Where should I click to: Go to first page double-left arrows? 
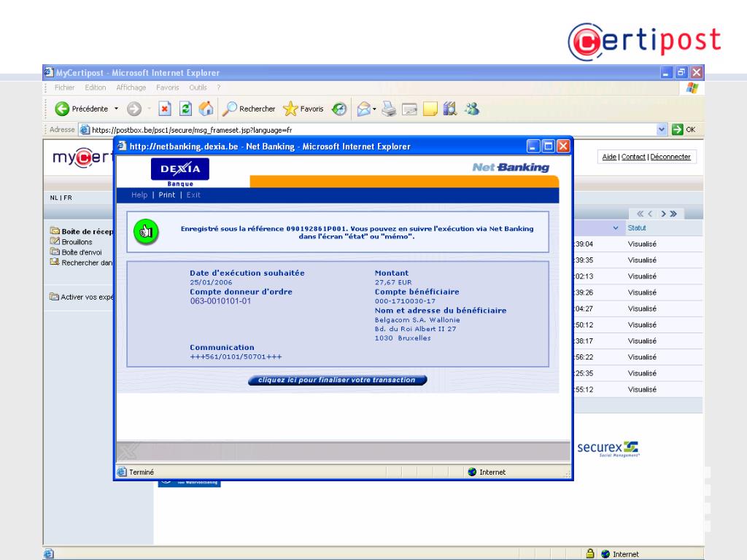[x=640, y=214]
